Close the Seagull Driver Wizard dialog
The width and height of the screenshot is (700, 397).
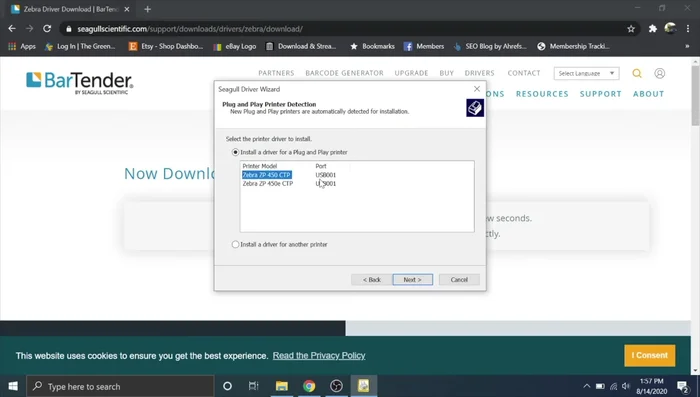(x=477, y=89)
